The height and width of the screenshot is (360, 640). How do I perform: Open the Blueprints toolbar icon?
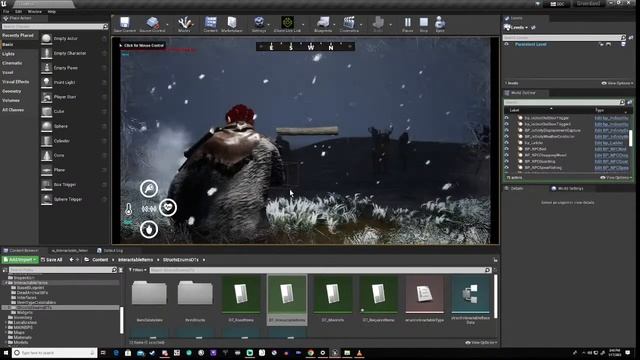click(323, 24)
